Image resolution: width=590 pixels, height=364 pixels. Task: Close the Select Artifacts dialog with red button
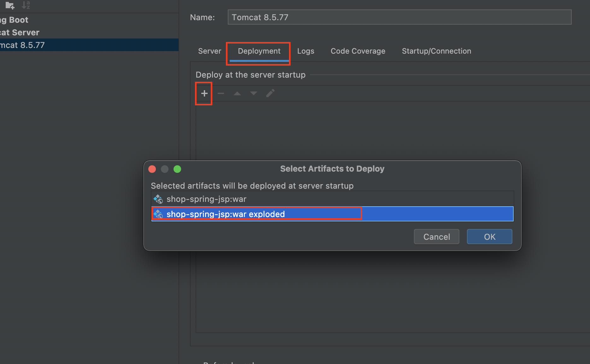[152, 169]
